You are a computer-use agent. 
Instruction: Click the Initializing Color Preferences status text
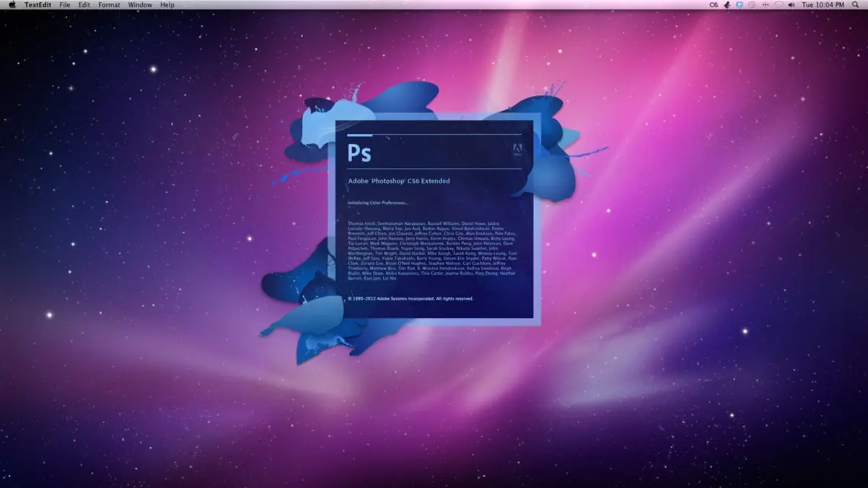pyautogui.click(x=378, y=203)
